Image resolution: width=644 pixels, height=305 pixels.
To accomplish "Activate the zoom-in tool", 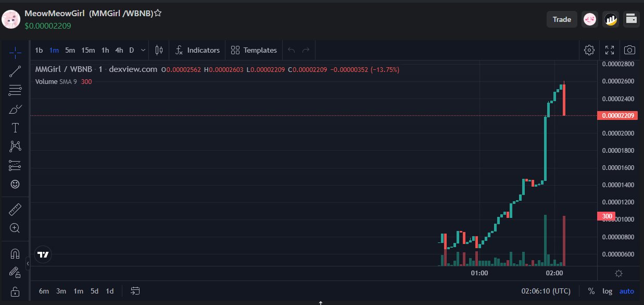I will (15, 228).
